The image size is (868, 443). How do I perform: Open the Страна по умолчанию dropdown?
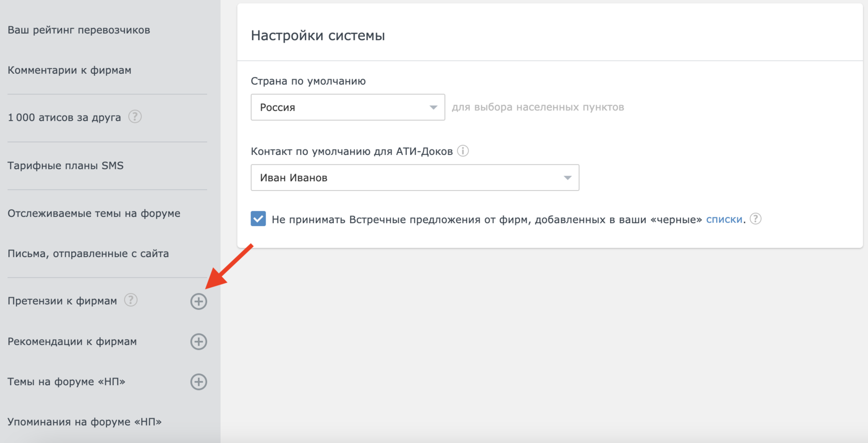(x=348, y=107)
